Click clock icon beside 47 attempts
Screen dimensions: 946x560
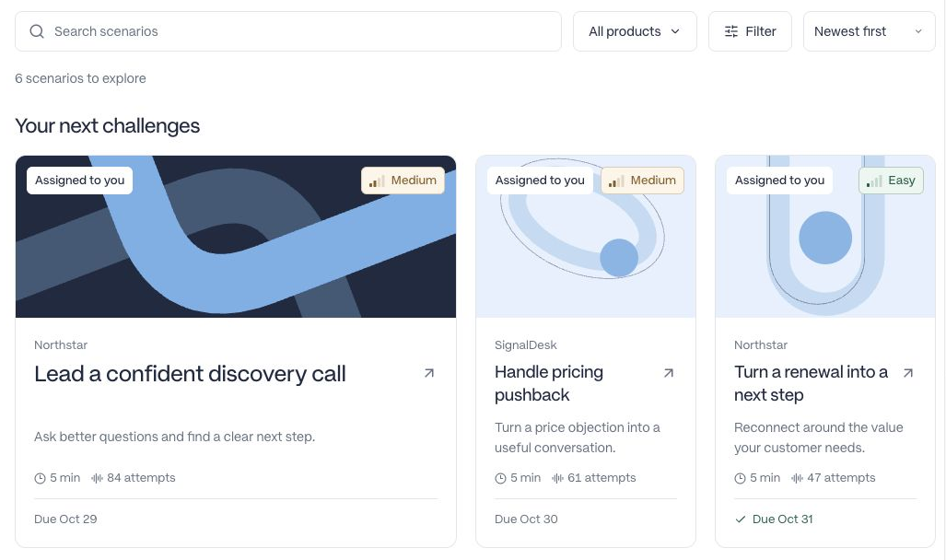pyautogui.click(x=740, y=479)
